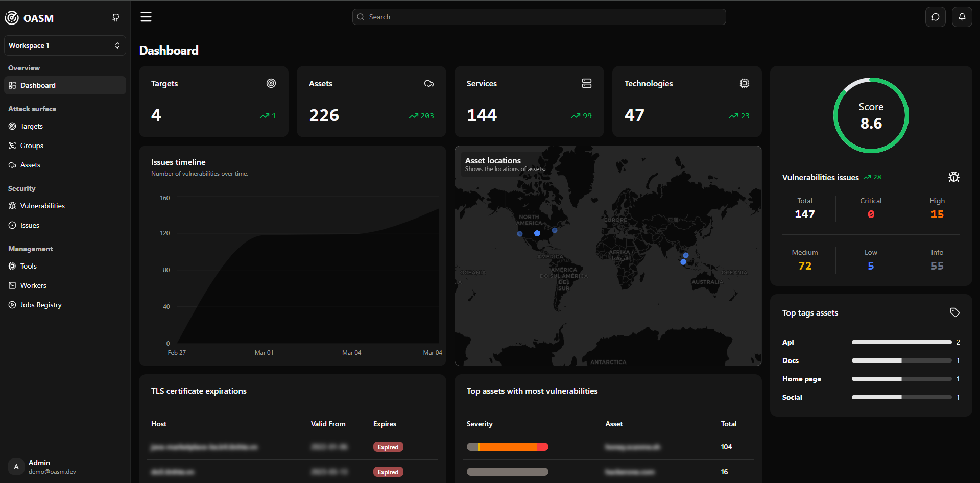Open the Workers page
Image resolution: width=980 pixels, height=483 pixels.
click(x=33, y=285)
